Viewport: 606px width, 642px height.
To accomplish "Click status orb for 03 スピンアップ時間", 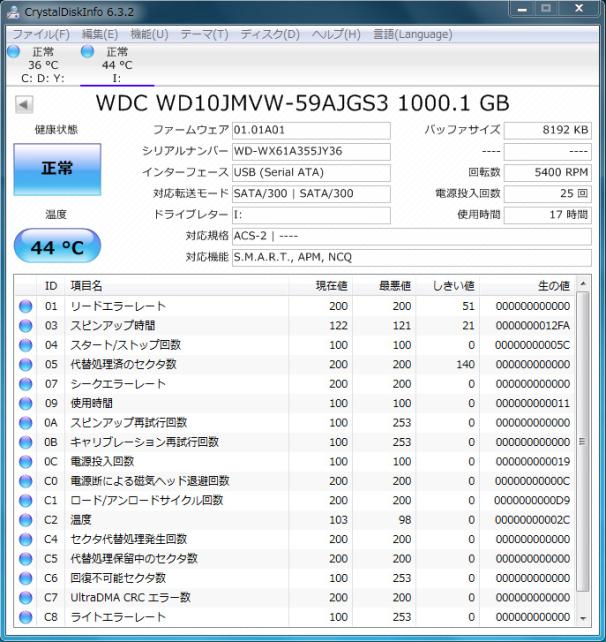I will (x=25, y=326).
